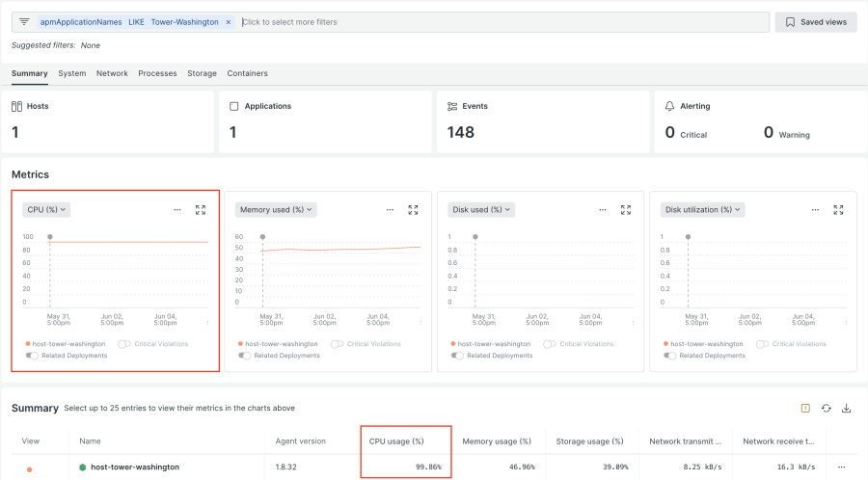Switch to the Processes tab

(157, 73)
